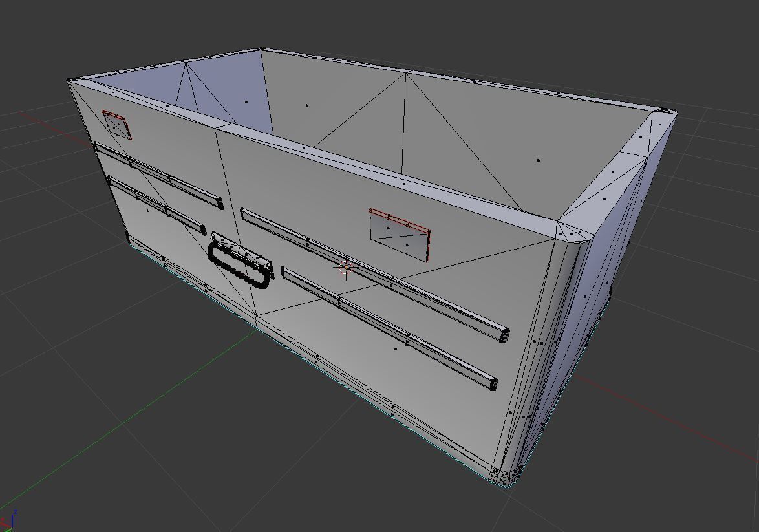The image size is (759, 532).
Task: Select the long rail directly below the large red-outlined plate
Action: (x=375, y=275)
